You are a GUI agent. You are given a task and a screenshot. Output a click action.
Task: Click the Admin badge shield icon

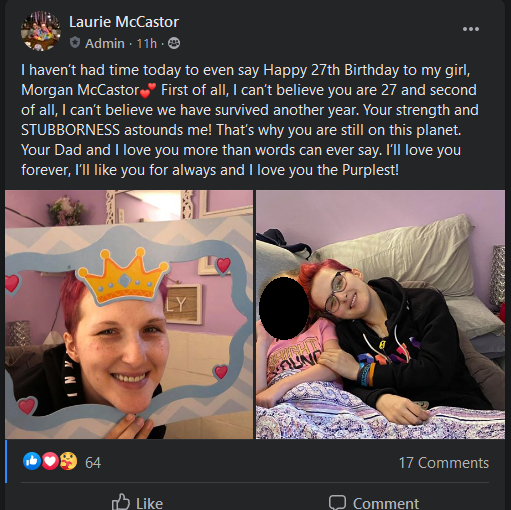(75, 43)
